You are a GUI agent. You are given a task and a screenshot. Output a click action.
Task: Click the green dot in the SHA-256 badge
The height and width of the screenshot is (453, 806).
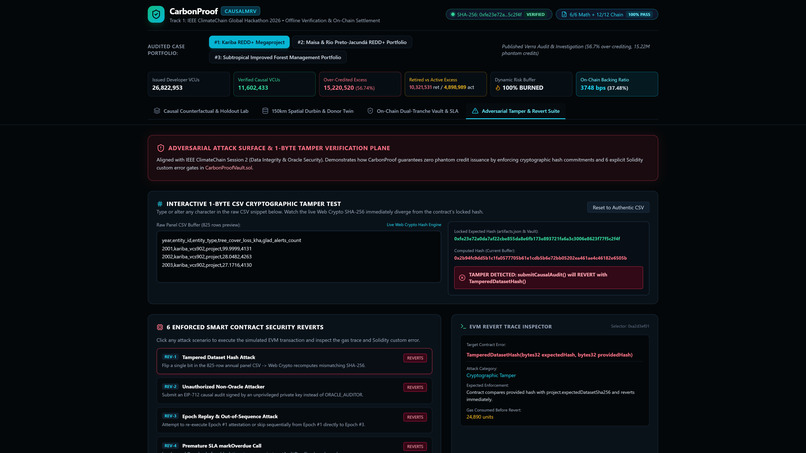(453, 14)
